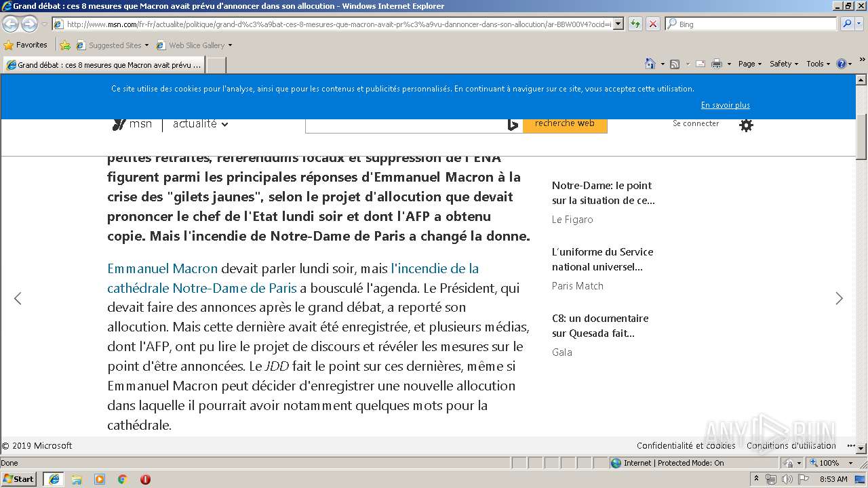
Task: Click in the Bing search box
Action: [x=751, y=24]
